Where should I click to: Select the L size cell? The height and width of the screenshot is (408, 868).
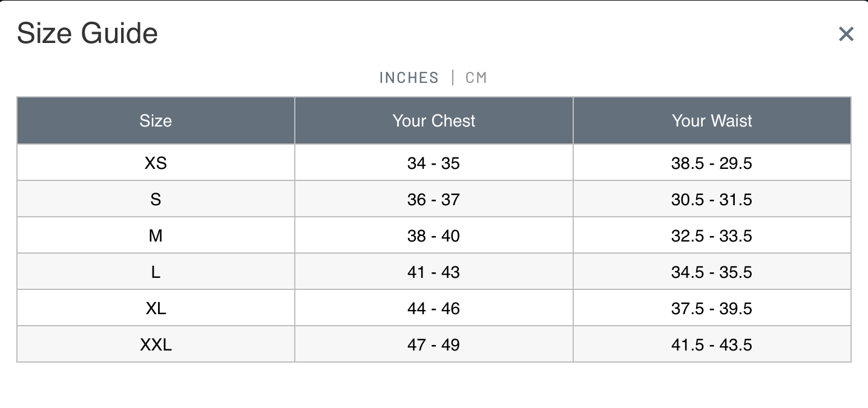[156, 272]
